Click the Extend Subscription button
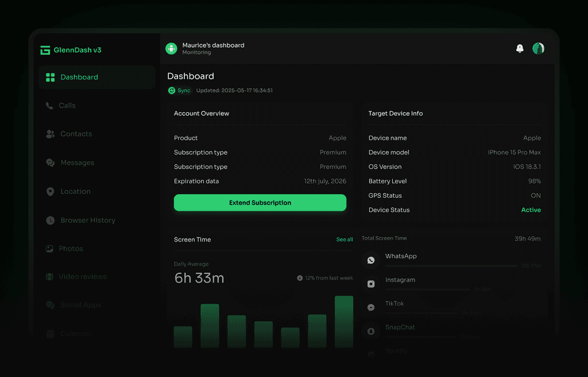 (x=260, y=203)
